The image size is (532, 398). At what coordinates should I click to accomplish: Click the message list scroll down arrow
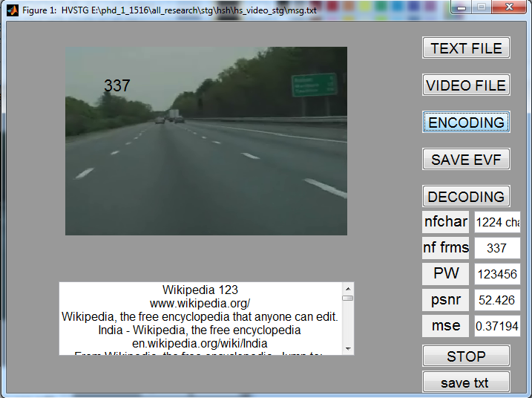point(348,348)
